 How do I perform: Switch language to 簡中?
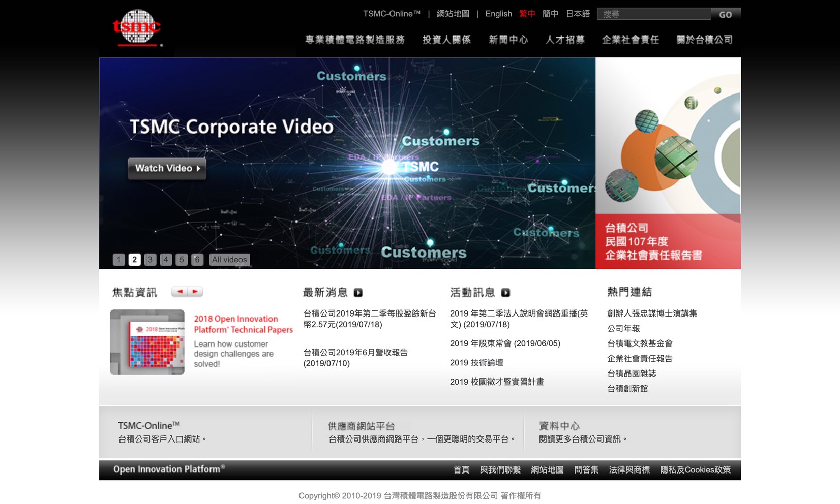tap(551, 14)
